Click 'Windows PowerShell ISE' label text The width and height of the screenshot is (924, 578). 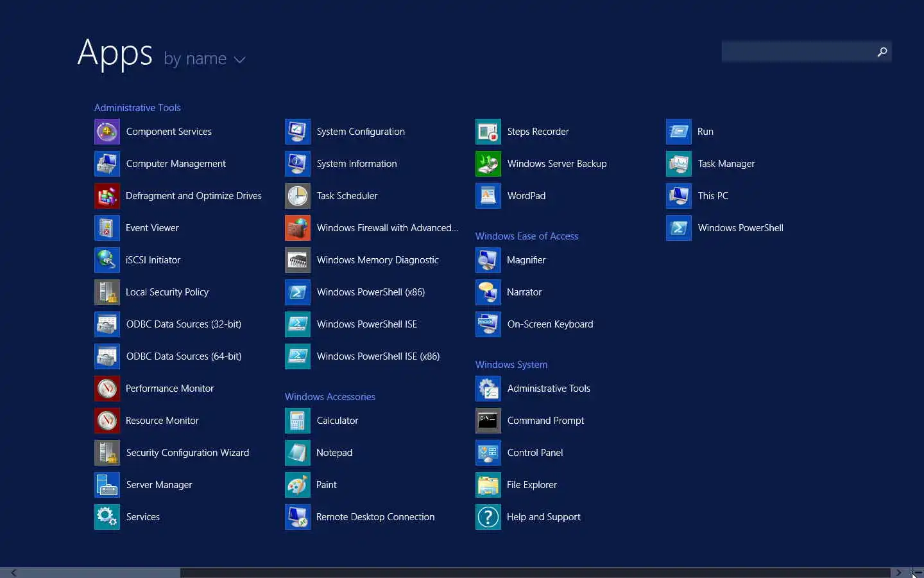[367, 324]
